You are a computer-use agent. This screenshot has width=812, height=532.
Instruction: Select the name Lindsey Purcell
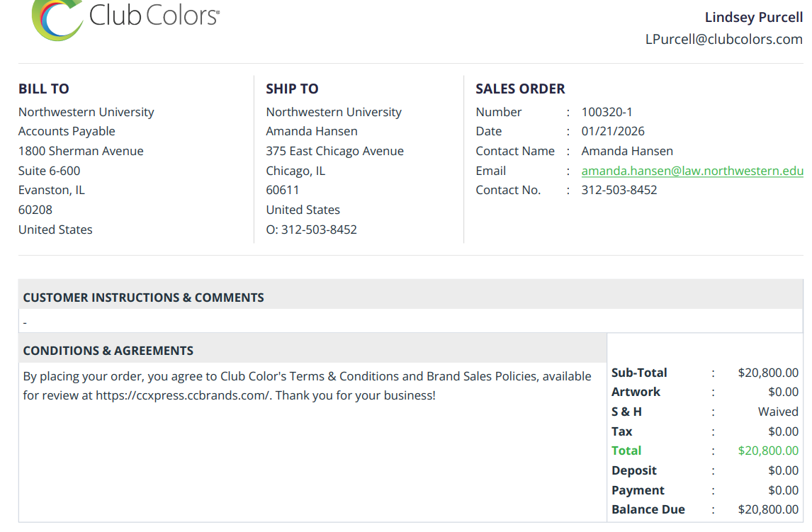754,17
